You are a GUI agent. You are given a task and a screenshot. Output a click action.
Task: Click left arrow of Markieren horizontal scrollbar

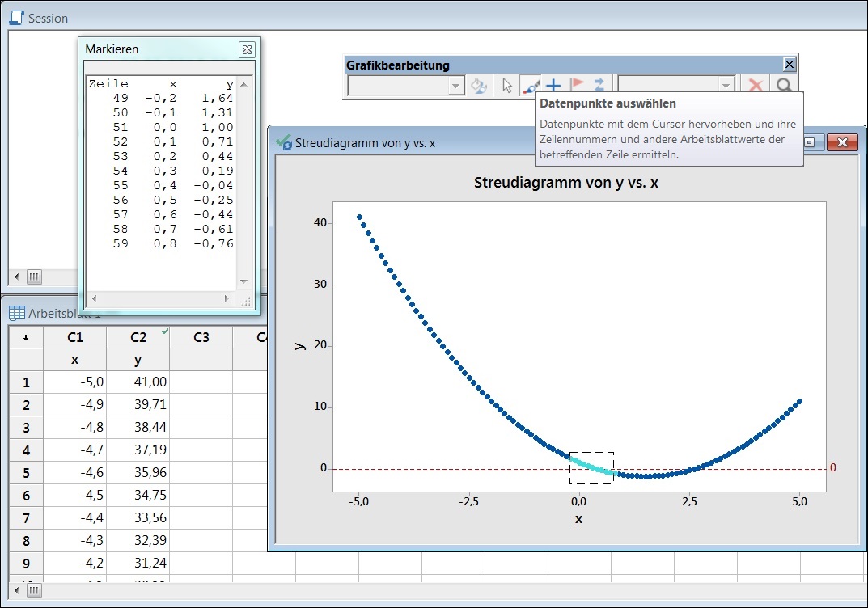pos(95,298)
